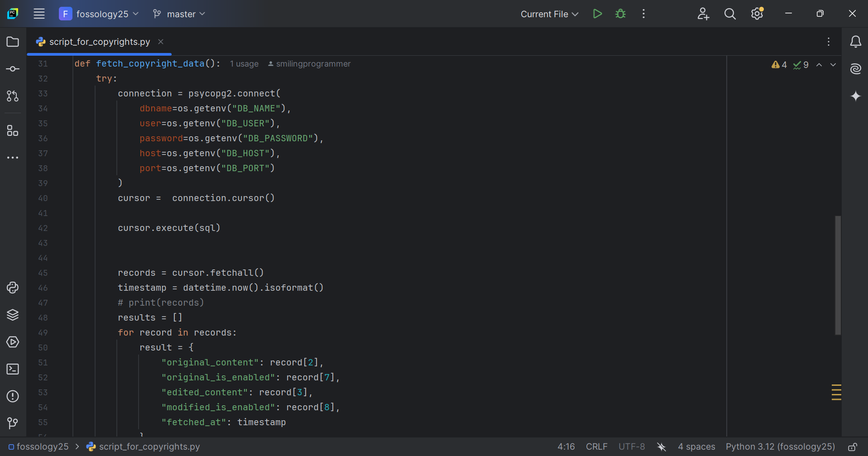Open the fossology25 project dropdown
This screenshot has height=456, width=868.
pos(99,14)
